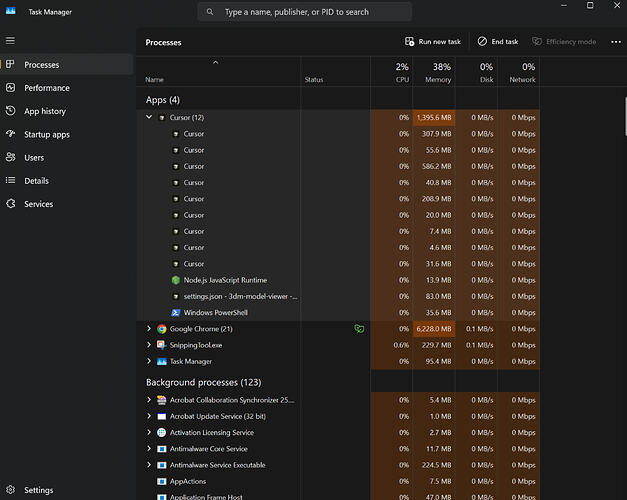627x500 pixels.
Task: Click the 6,228.0 MB Chrome memory cell
Action: point(434,329)
